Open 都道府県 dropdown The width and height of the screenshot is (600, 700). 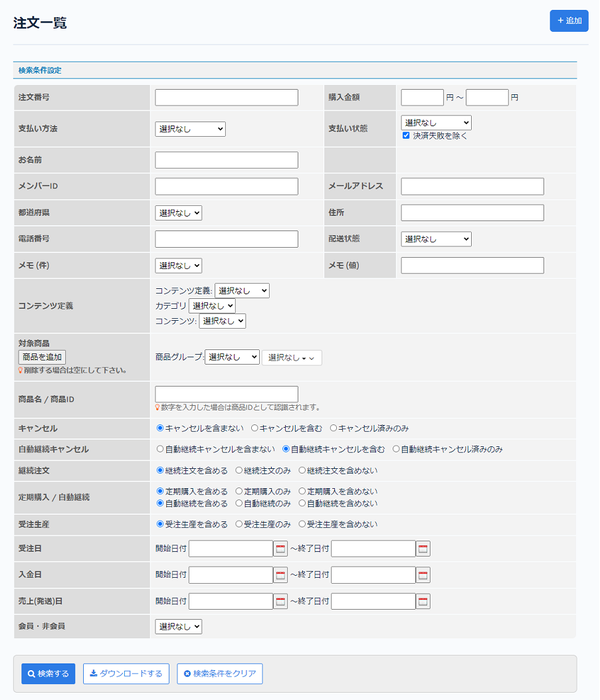click(179, 213)
